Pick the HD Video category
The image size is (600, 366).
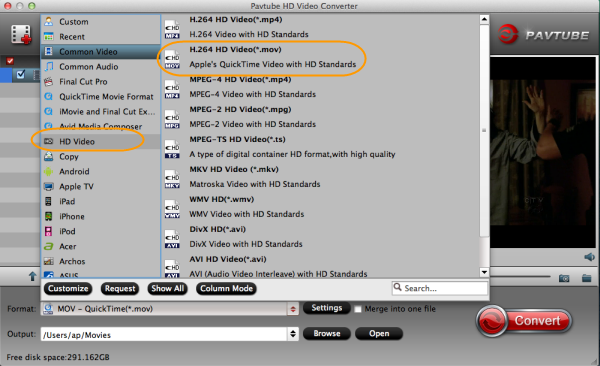coord(101,142)
